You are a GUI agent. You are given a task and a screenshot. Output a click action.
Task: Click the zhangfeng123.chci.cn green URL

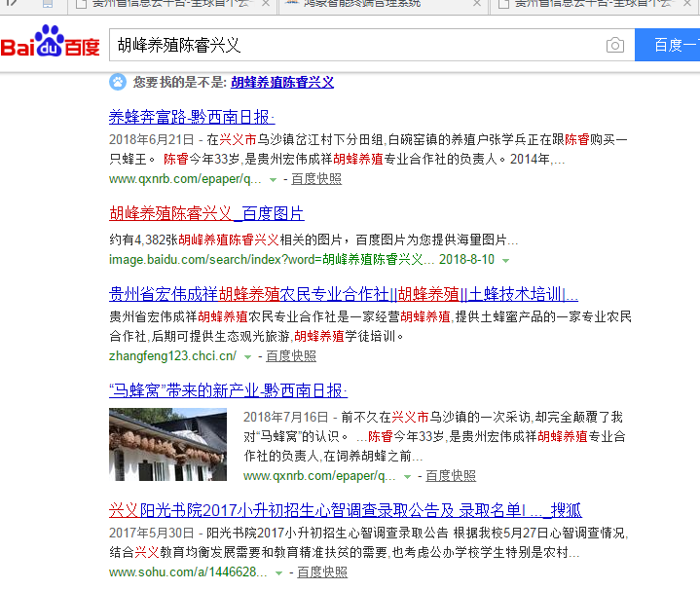172,356
